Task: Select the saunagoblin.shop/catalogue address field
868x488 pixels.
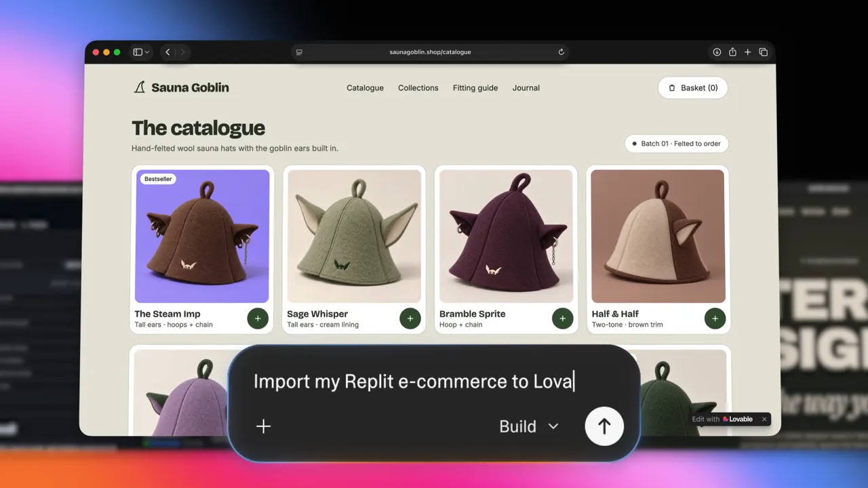Action: pyautogui.click(x=430, y=52)
